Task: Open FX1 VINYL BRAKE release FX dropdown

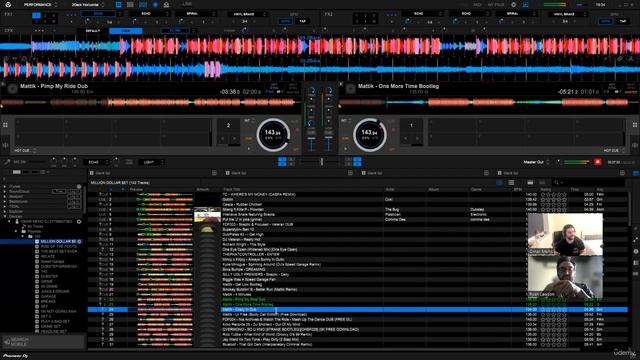Action: [248, 14]
